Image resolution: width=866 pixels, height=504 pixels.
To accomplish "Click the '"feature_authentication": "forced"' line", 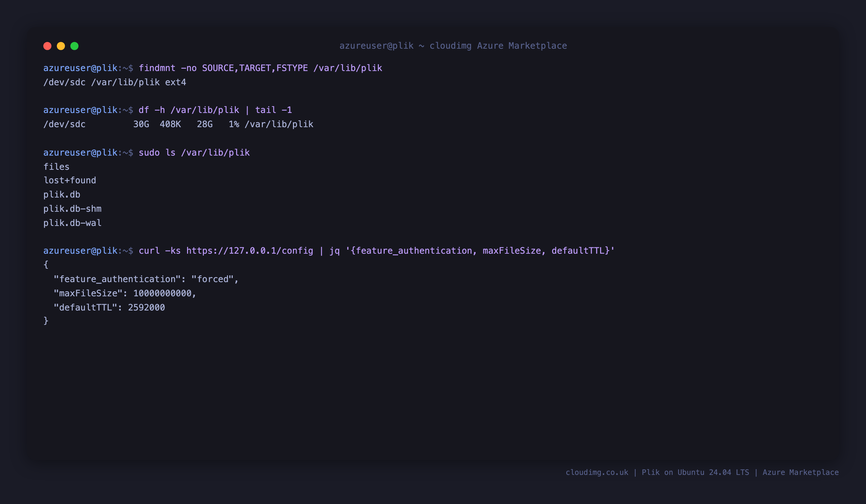I will (146, 279).
